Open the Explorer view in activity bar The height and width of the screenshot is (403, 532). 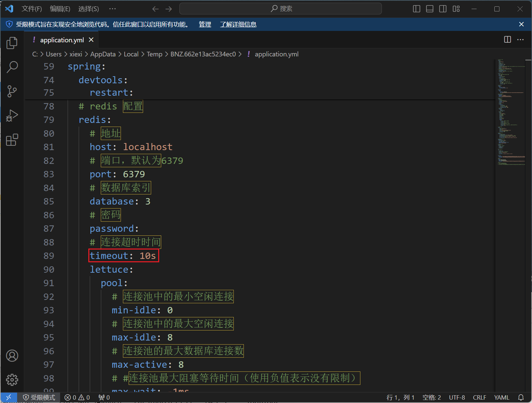pos(12,43)
